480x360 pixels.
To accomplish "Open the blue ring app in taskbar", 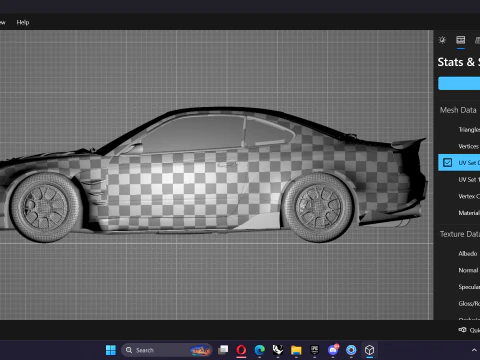I will (x=351, y=350).
